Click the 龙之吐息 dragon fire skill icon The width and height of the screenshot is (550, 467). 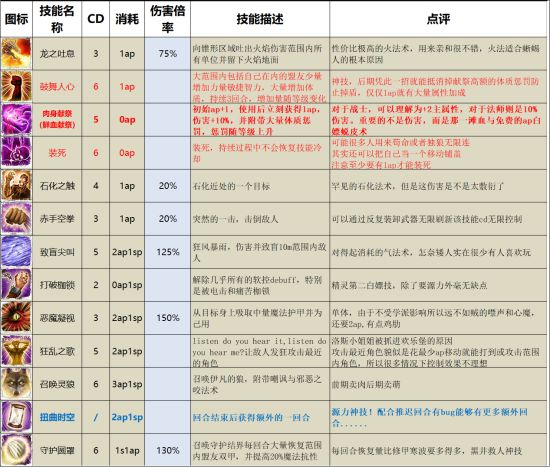[16, 53]
